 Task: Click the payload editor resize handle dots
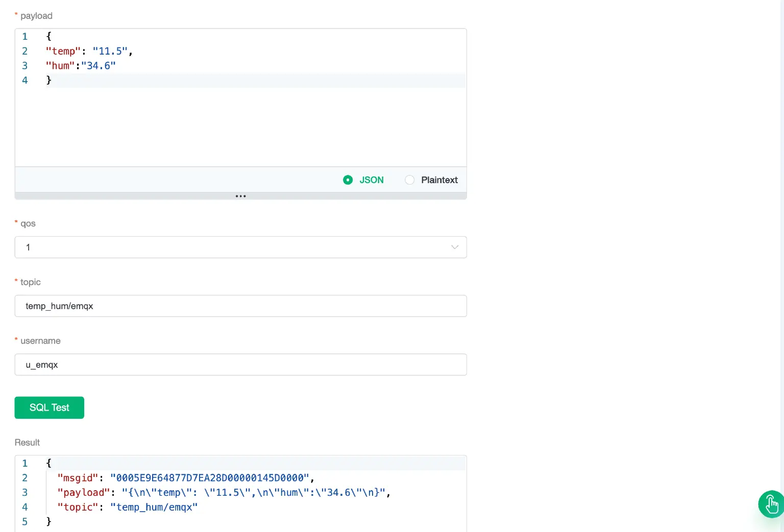point(240,196)
